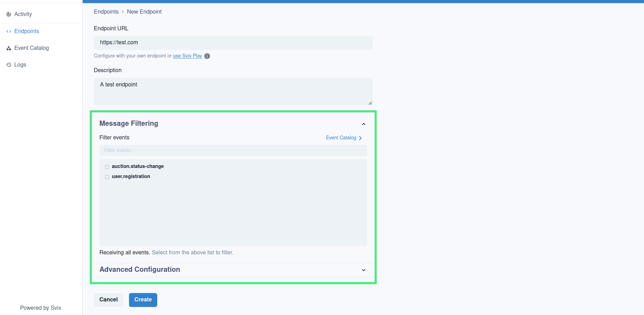Check the user.registration event checkbox
Viewport: 644px width, 315px height.
click(x=107, y=177)
